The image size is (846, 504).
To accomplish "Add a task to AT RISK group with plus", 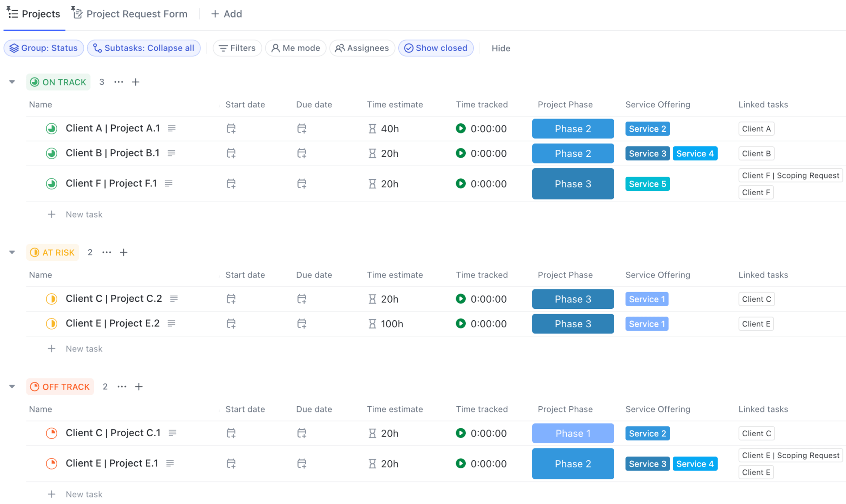I will click(124, 252).
